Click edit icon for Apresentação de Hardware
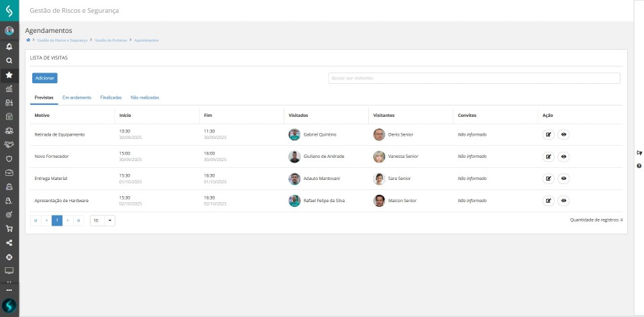This screenshot has width=644, height=317. tap(548, 200)
